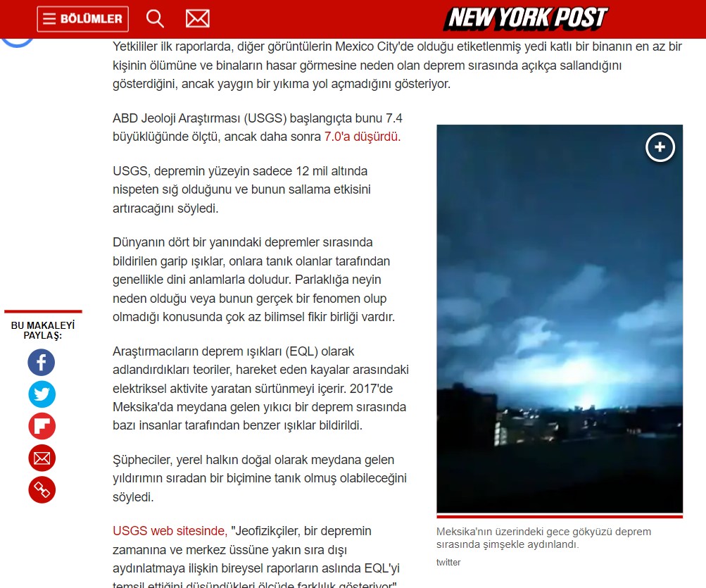The width and height of the screenshot is (706, 588).
Task: Click the "BU MAKALEYİ PAYLAŞ" heading
Action: [43, 330]
